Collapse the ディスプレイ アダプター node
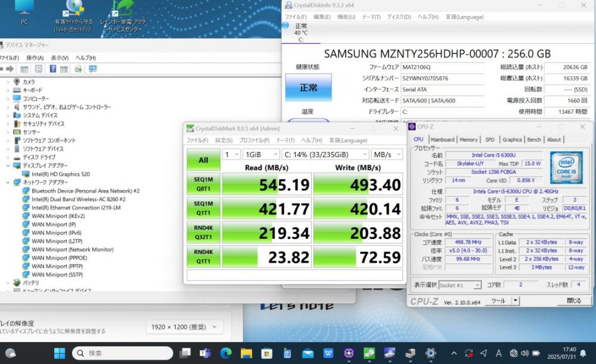 click(8, 166)
